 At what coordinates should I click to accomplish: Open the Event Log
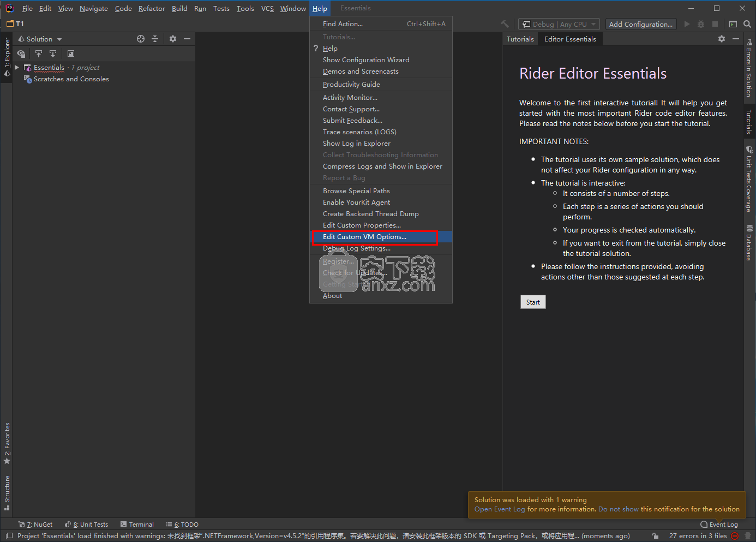(719, 525)
